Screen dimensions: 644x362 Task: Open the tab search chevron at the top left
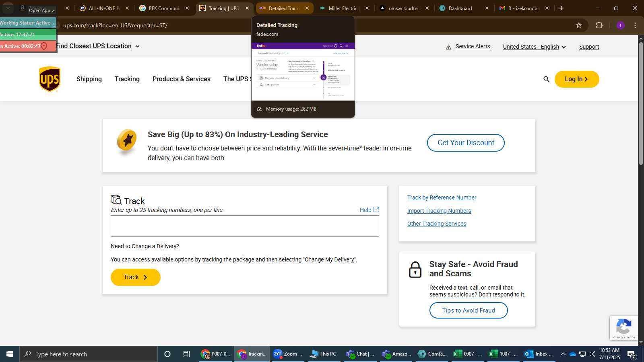[8, 8]
